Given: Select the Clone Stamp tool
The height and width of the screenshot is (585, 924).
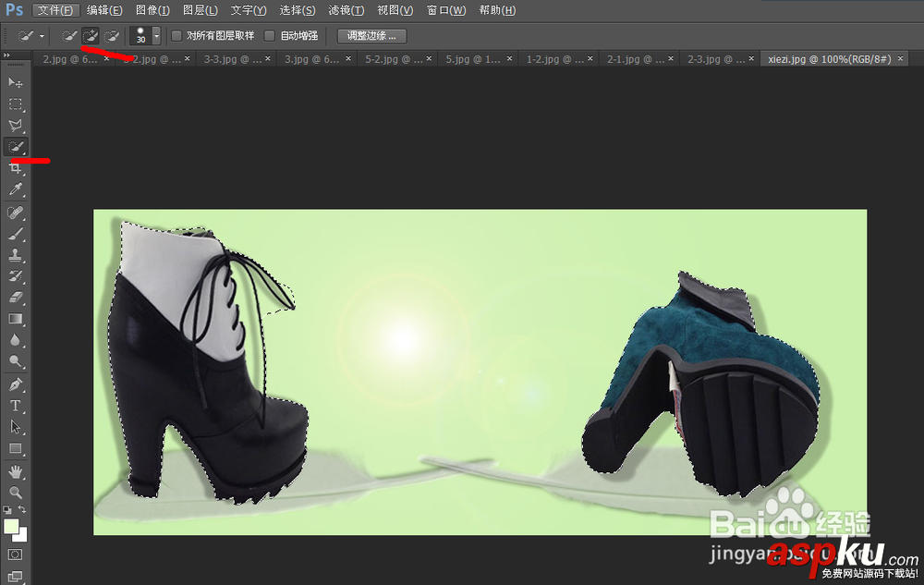Looking at the screenshot, I should point(15,254).
